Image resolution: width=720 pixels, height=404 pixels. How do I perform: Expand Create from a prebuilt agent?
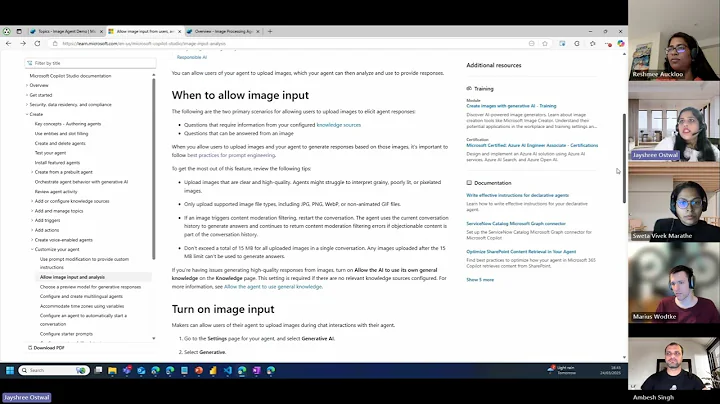(32, 172)
